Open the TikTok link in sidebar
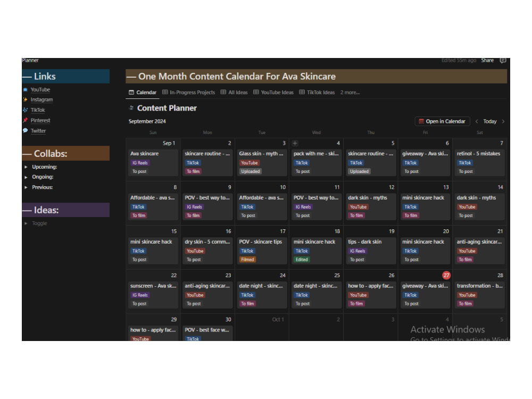This screenshot has height=399, width=532. click(38, 110)
